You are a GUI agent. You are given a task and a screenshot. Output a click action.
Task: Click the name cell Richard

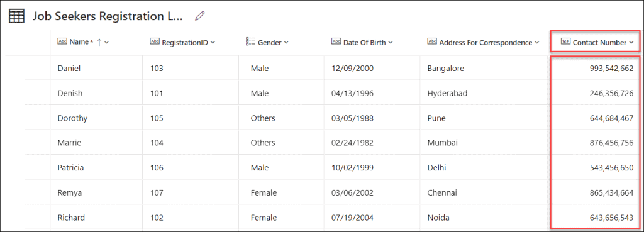tap(71, 217)
